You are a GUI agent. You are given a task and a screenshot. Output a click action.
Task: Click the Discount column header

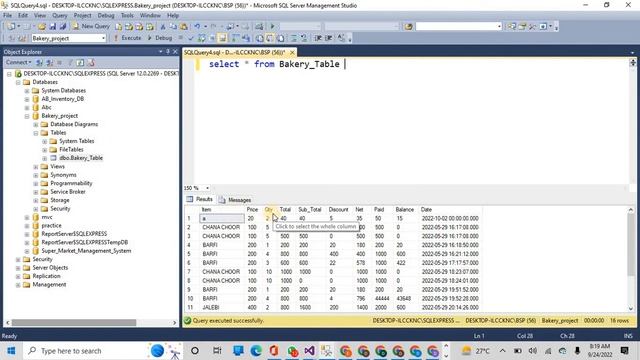[338, 209]
